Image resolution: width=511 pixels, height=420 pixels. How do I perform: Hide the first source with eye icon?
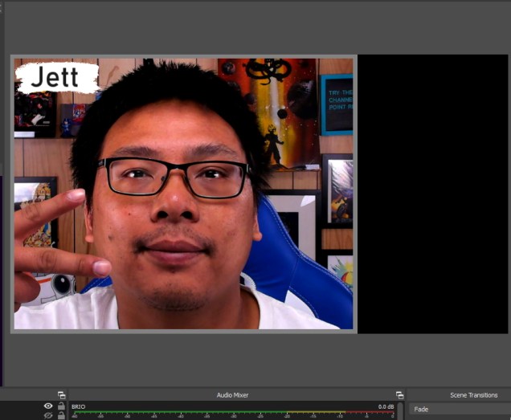click(x=48, y=406)
